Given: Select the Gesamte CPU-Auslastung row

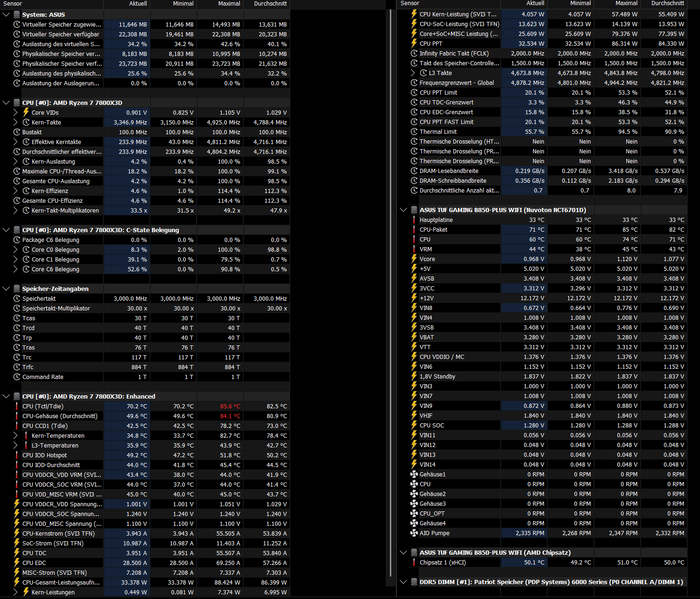Looking at the screenshot, I should coord(145,181).
